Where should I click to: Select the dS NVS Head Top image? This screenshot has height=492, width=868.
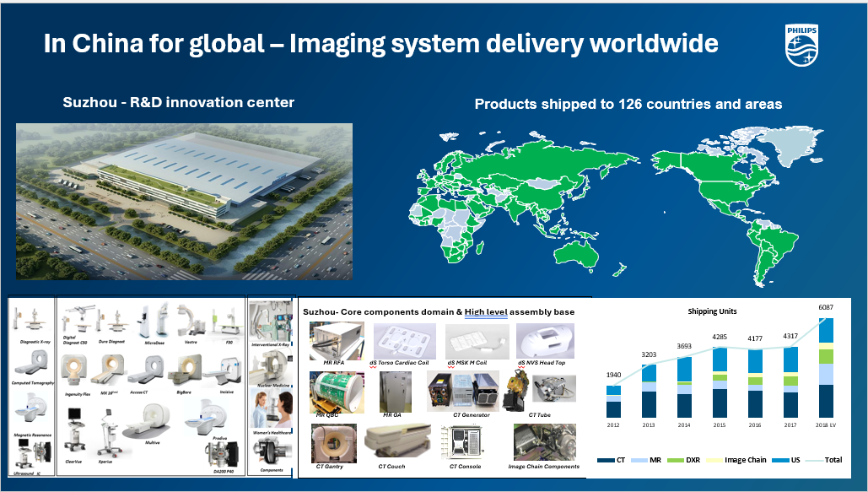click(x=544, y=340)
